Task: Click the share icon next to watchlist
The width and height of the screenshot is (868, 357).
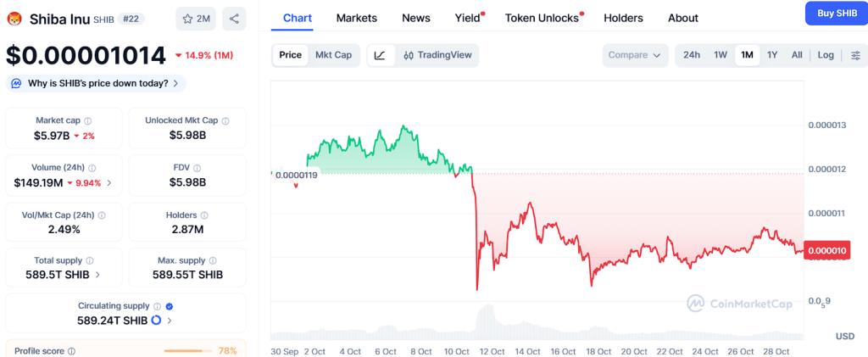Action: 234,18
